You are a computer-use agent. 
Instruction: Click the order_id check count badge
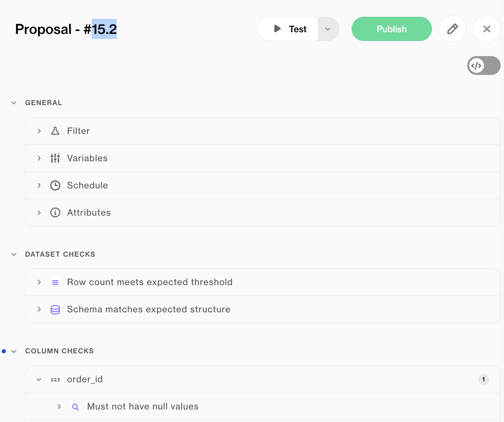click(483, 379)
